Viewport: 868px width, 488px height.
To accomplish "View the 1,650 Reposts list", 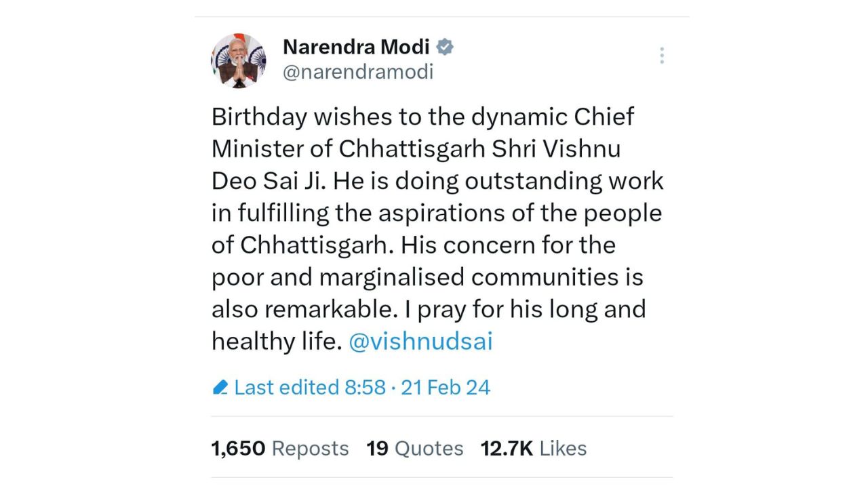I will [x=280, y=449].
